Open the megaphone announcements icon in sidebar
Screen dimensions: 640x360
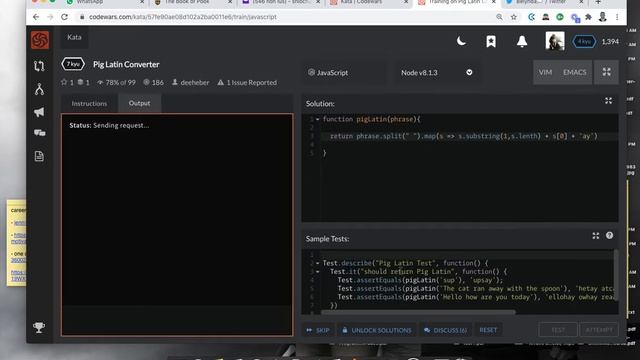point(39,112)
